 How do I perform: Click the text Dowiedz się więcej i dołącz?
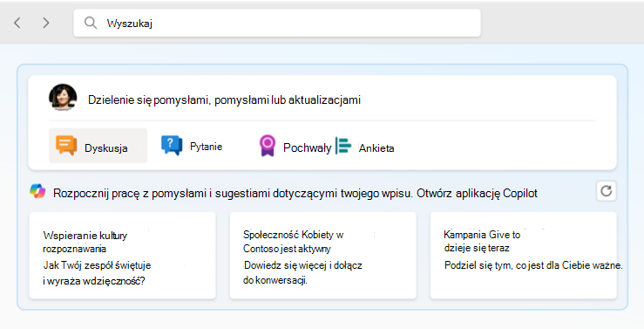coord(303,265)
